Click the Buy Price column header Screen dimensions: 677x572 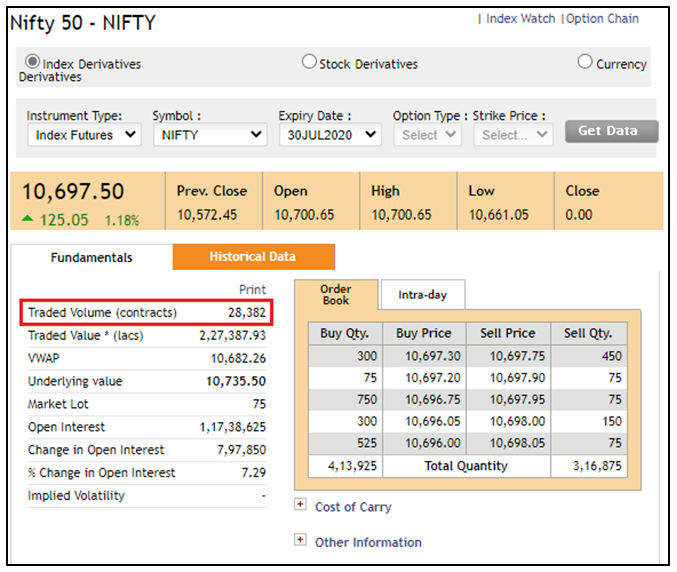point(424,333)
